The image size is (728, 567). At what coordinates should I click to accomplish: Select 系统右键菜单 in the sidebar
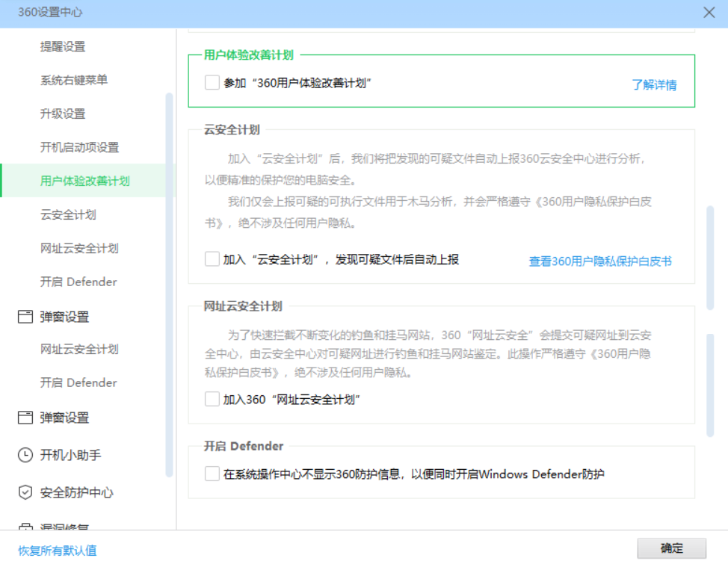pyautogui.click(x=74, y=80)
